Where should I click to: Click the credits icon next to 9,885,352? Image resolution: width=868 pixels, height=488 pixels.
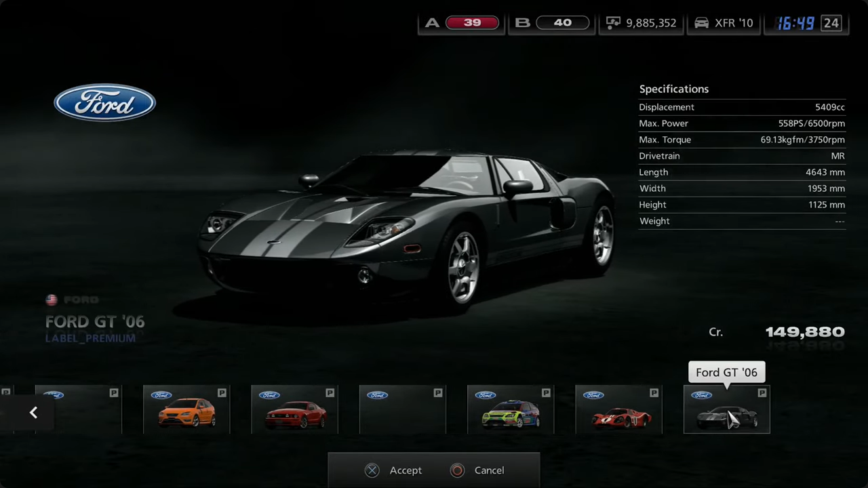(x=613, y=23)
